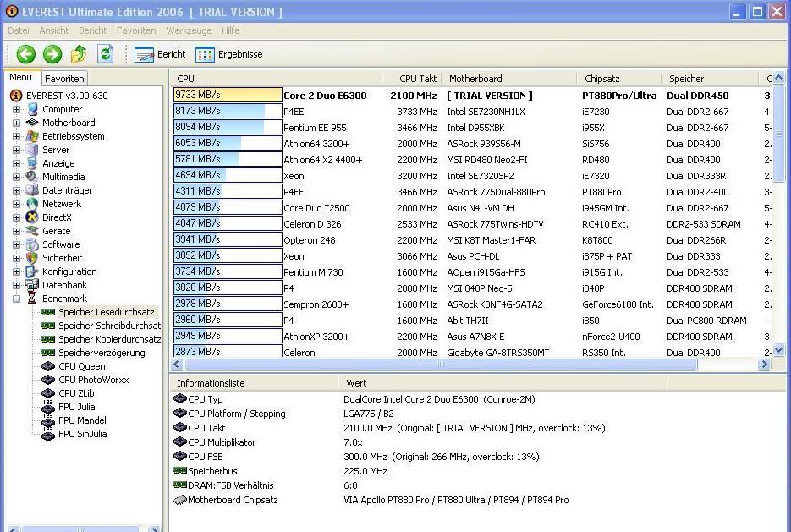
Task: Click the Up one level toolbar icon
Action: (78, 54)
